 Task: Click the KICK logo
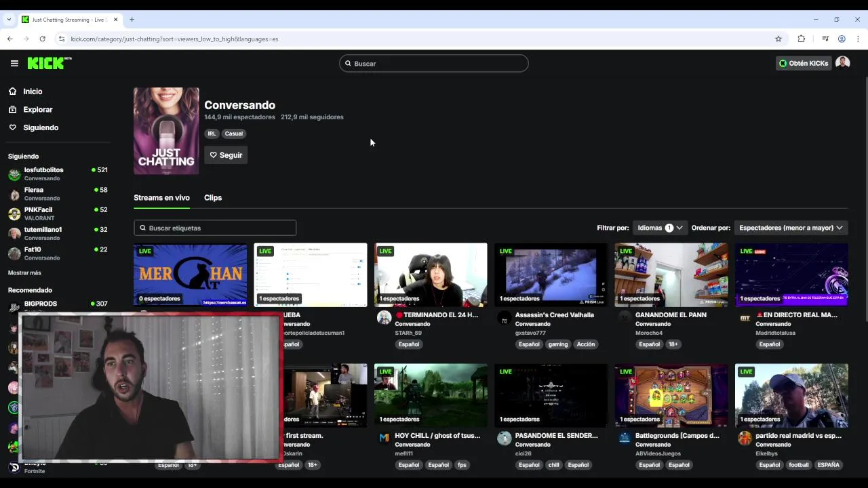click(x=49, y=63)
